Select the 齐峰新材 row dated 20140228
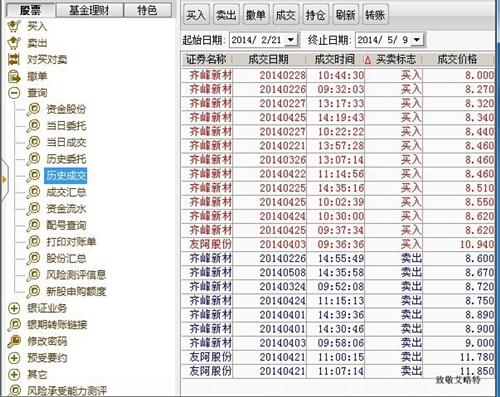The image size is (500, 397). 338,75
